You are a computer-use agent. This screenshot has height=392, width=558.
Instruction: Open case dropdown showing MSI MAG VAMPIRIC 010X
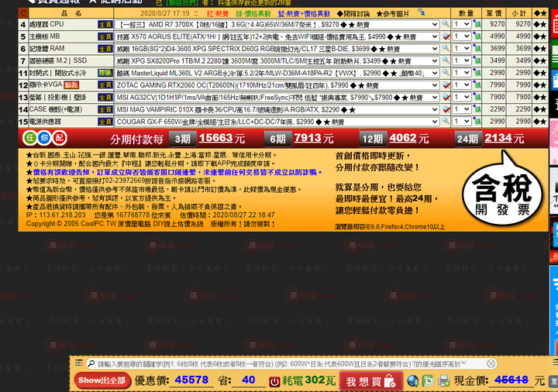(277, 109)
